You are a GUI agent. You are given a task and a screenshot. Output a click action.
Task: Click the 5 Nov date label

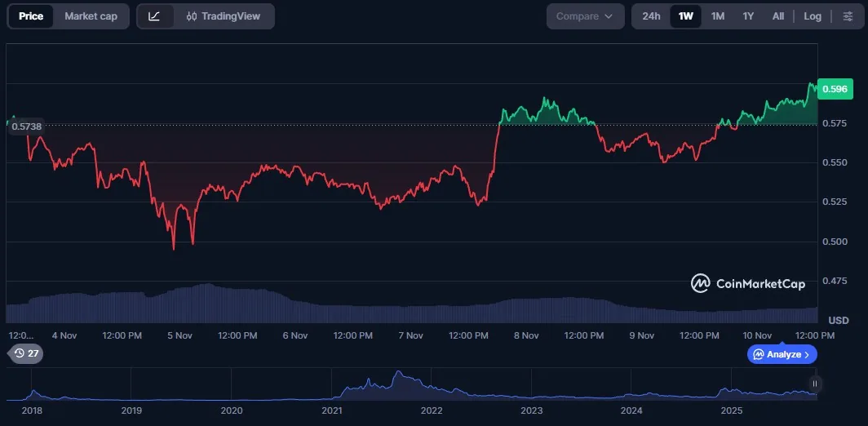180,335
